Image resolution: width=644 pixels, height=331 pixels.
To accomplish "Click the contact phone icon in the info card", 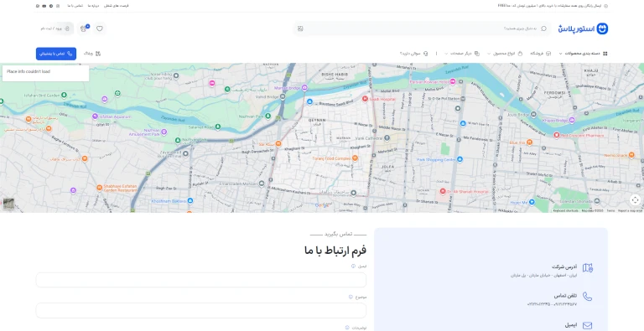I will (x=588, y=297).
